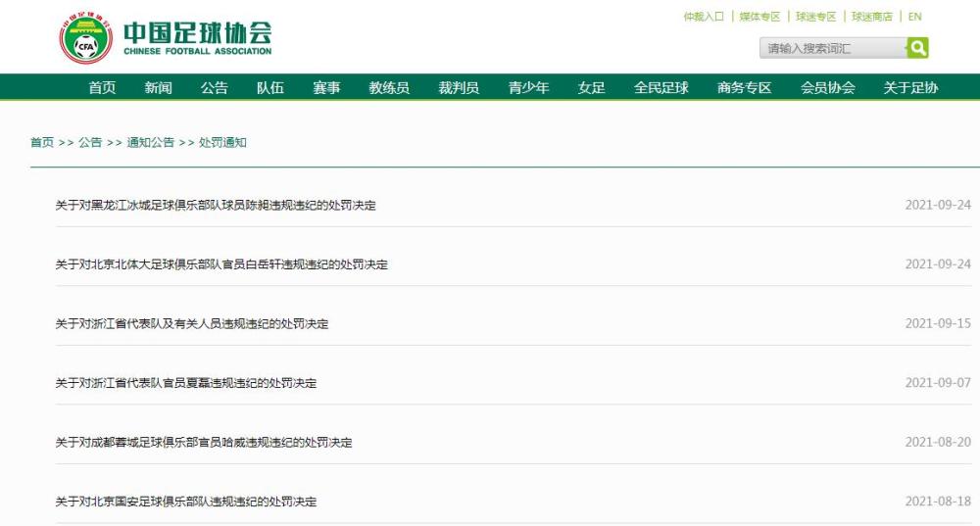Open the 媒体专区 top link

(x=759, y=17)
